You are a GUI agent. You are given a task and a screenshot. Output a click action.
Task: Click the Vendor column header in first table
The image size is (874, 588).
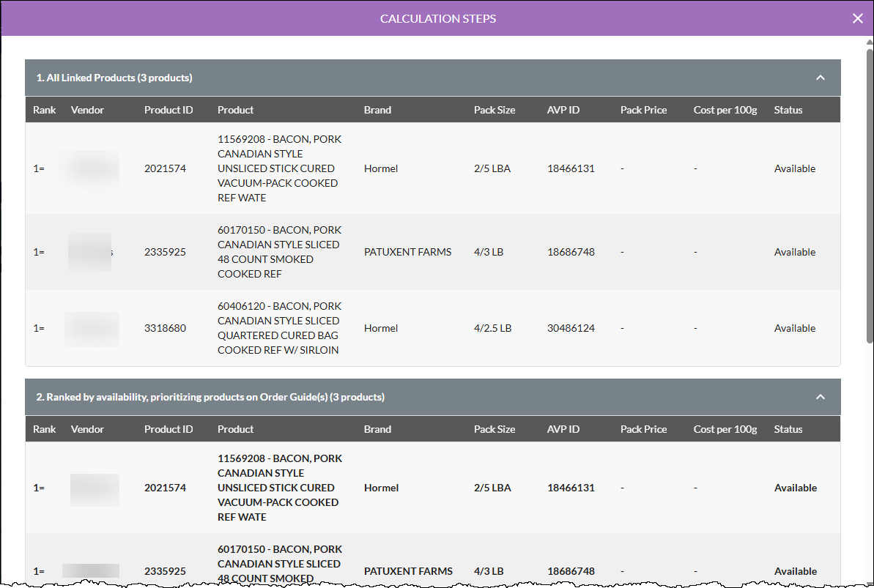(87, 110)
